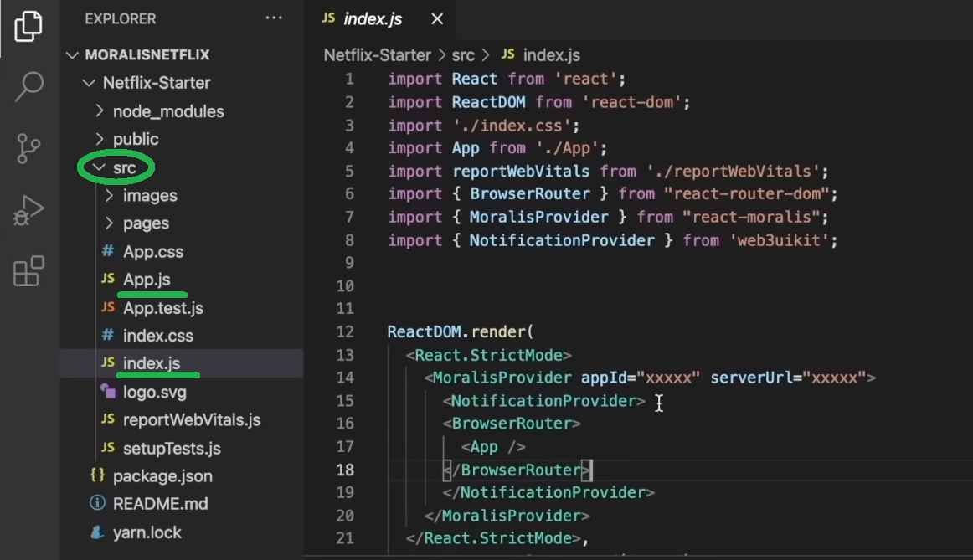Viewport: 973px width, 560px height.
Task: Click the braces icon beside package.json
Action: [x=97, y=475]
